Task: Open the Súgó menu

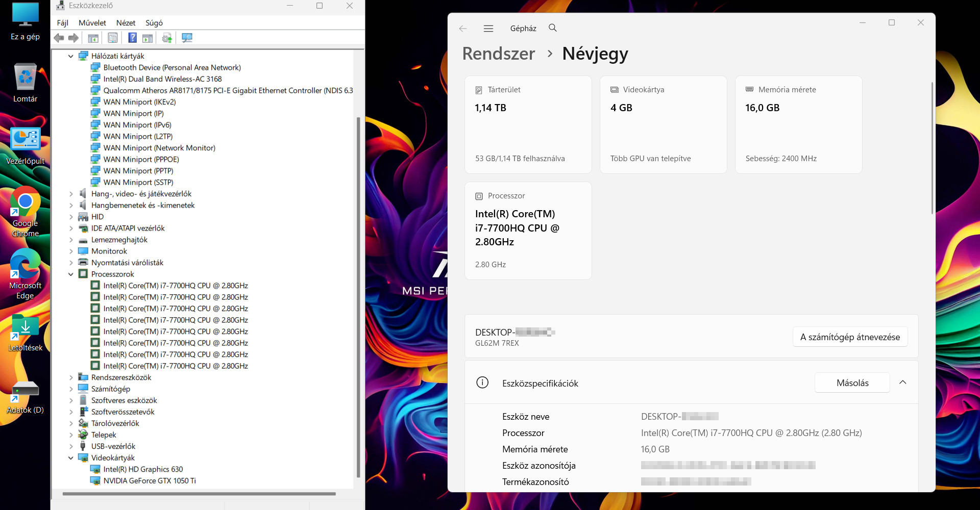Action: point(154,23)
